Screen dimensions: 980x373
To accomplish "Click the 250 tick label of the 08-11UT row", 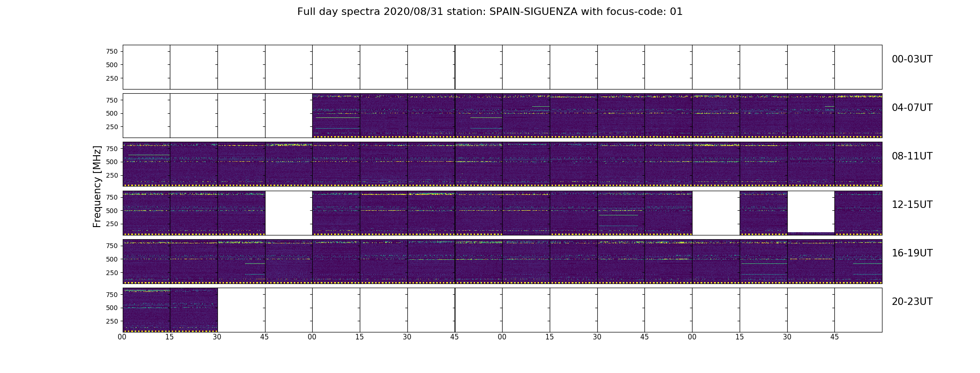I will click(112, 175).
